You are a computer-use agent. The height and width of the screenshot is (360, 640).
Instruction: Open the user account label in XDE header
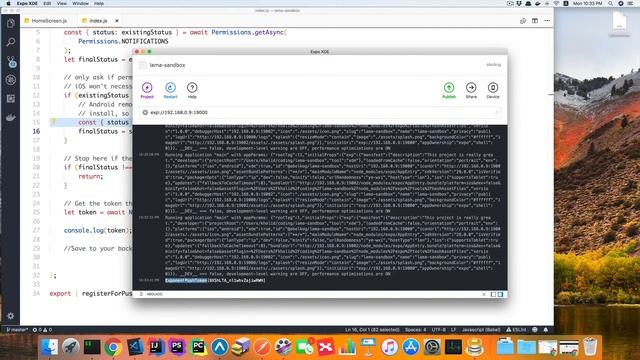tap(493, 64)
